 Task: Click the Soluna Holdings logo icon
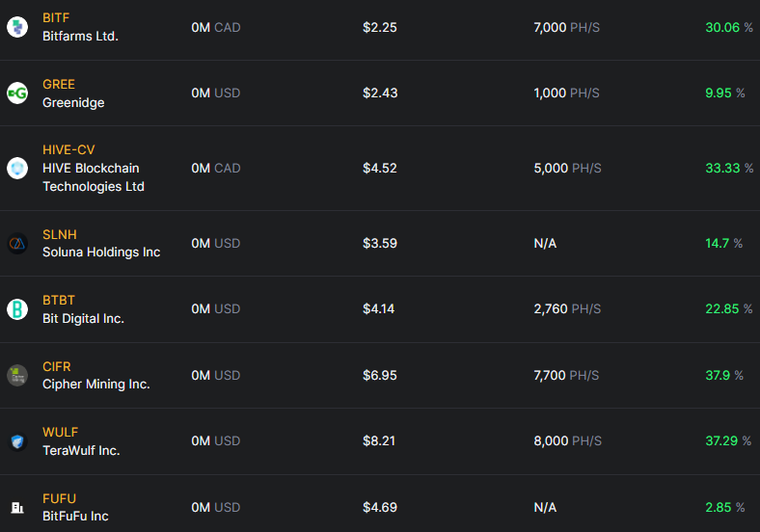click(x=17, y=243)
